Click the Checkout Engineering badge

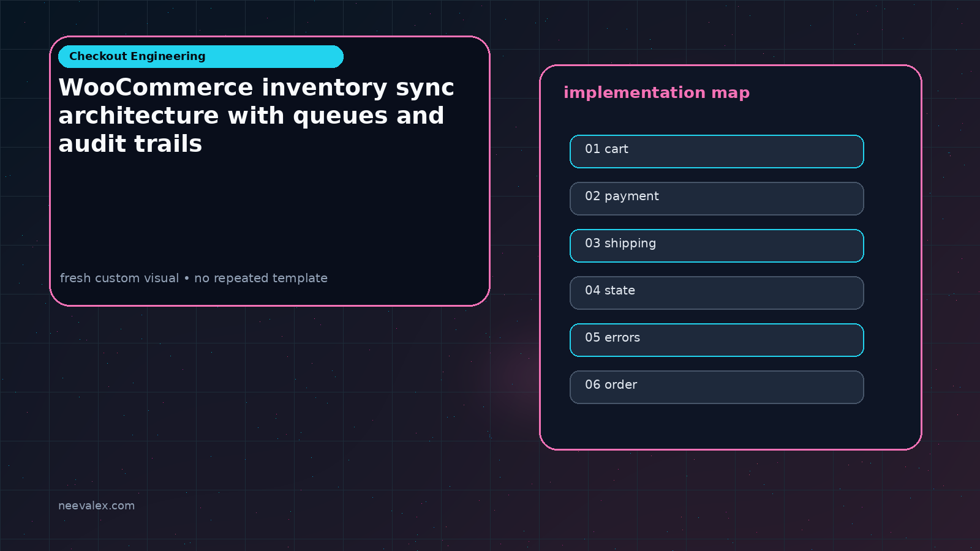click(x=201, y=56)
